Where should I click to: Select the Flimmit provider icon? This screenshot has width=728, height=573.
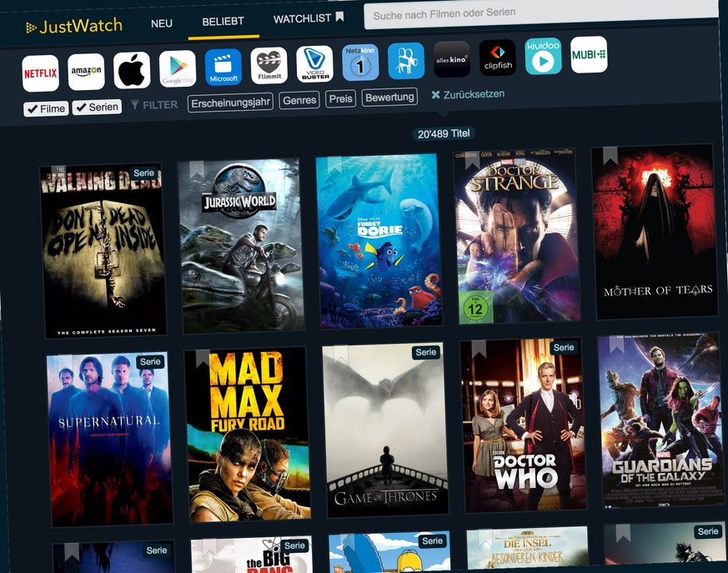click(x=269, y=65)
